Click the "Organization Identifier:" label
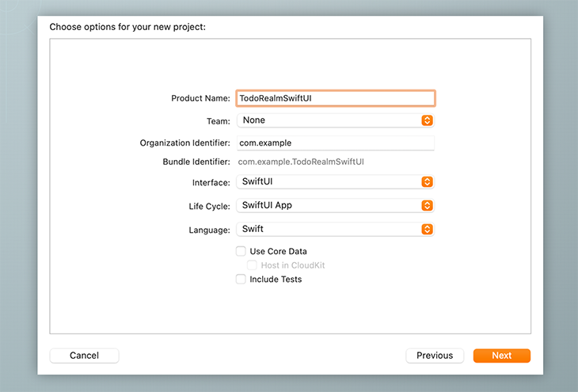This screenshot has height=392, width=578. [x=184, y=143]
